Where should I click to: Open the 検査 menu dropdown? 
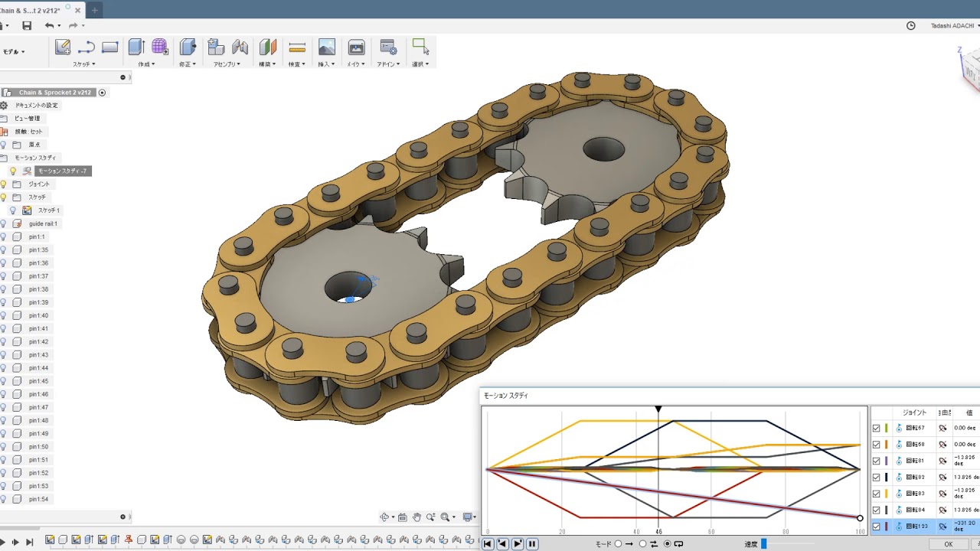tap(297, 64)
